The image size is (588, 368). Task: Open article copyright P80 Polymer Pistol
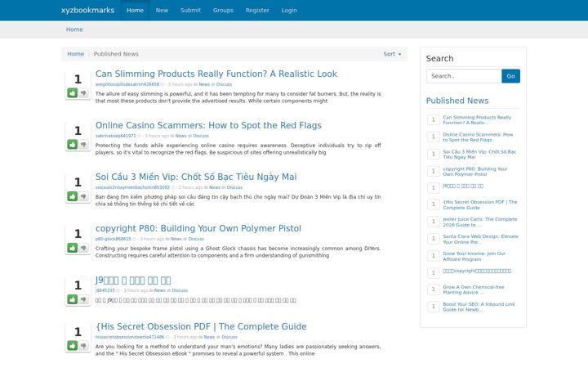coord(198,228)
